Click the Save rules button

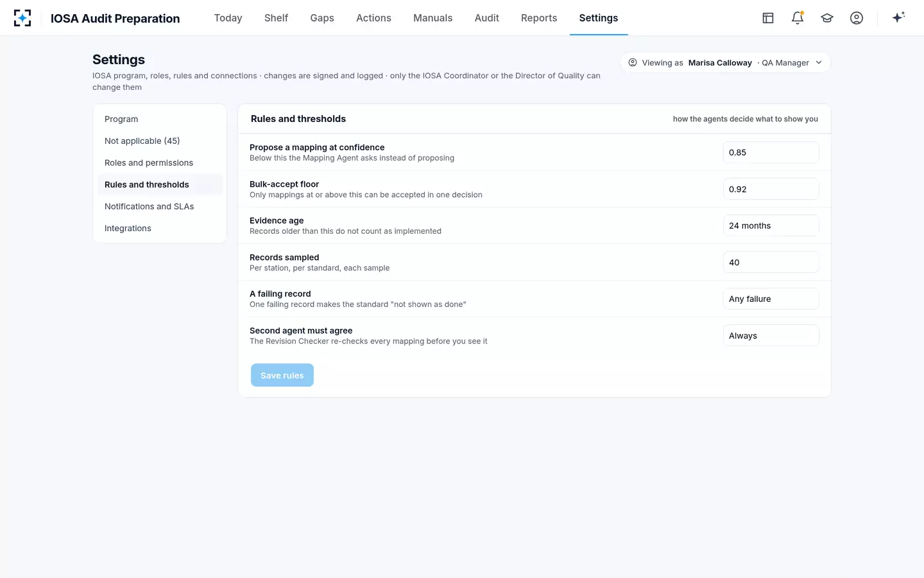click(282, 376)
